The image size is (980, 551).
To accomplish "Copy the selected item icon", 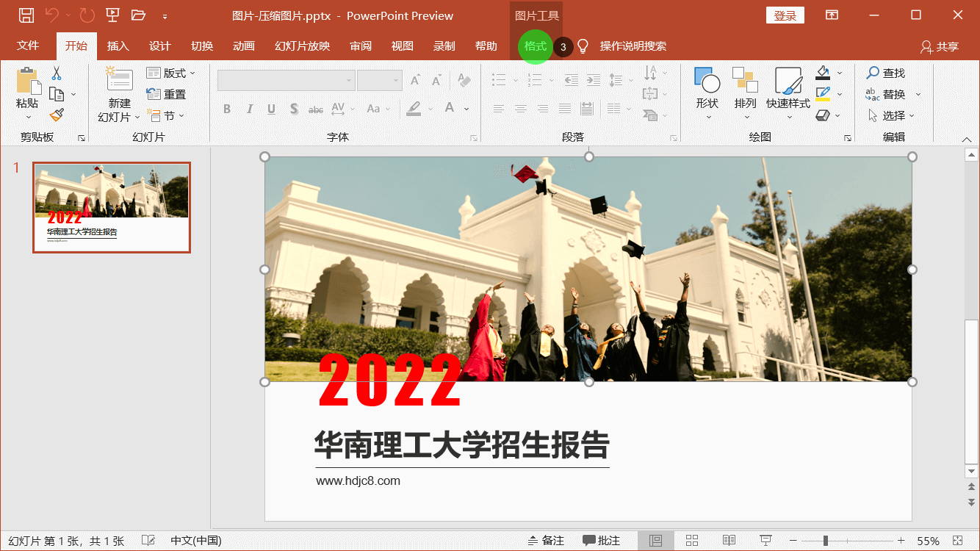I will [x=57, y=94].
